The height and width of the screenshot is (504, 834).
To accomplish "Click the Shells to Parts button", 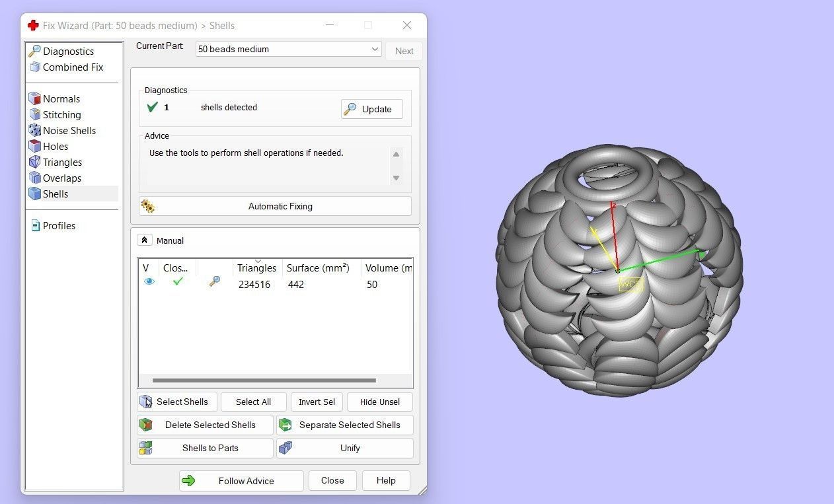I will coord(205,448).
